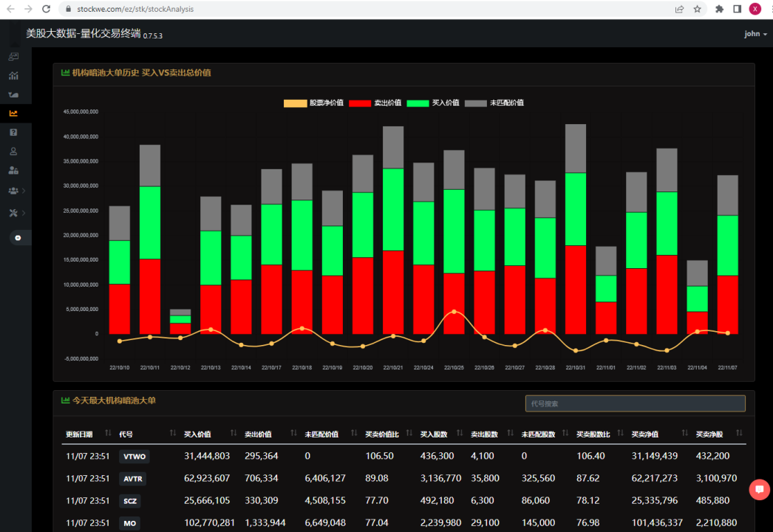
Task: Click the red chat bubble button
Action: (759, 490)
